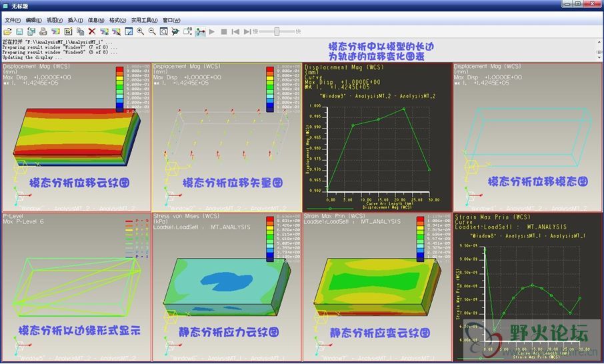This screenshot has height=364, width=604.
Task: Click the "P-Level" title text
Action: point(13,216)
